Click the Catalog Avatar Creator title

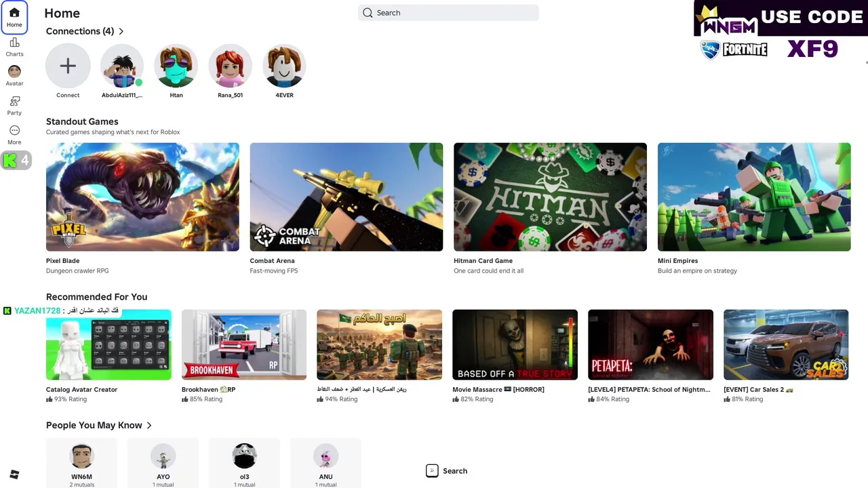[x=82, y=390]
